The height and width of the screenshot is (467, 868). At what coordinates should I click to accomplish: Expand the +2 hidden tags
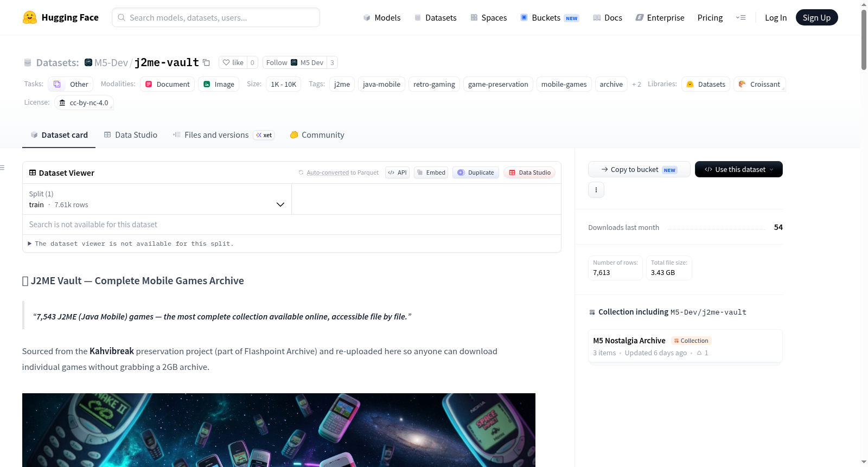[x=636, y=84]
